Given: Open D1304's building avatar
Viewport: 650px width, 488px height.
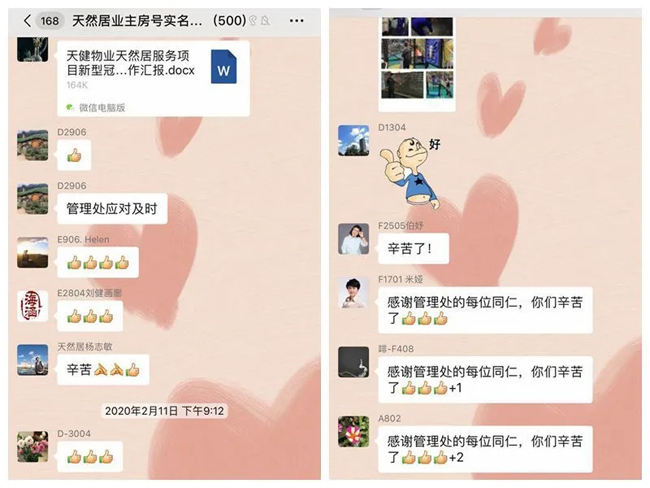Looking at the screenshot, I should pos(354,141).
